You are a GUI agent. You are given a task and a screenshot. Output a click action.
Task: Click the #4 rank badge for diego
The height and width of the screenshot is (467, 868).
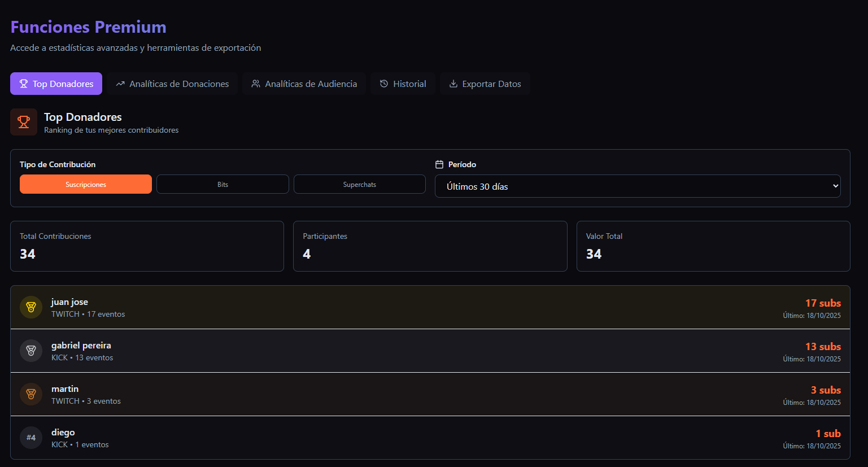tap(31, 438)
